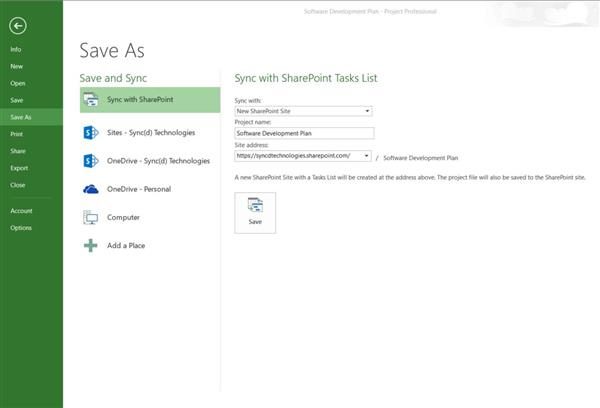The image size is (600, 408).
Task: Open Account settings in sidebar
Action: pos(21,211)
